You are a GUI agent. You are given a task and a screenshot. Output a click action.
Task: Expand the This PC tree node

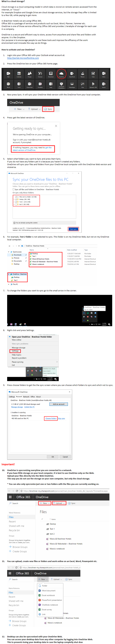(x=9, y=284)
